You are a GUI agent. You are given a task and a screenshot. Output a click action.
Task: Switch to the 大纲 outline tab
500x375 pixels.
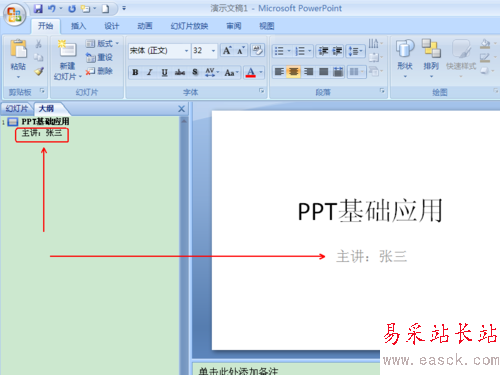coord(46,108)
